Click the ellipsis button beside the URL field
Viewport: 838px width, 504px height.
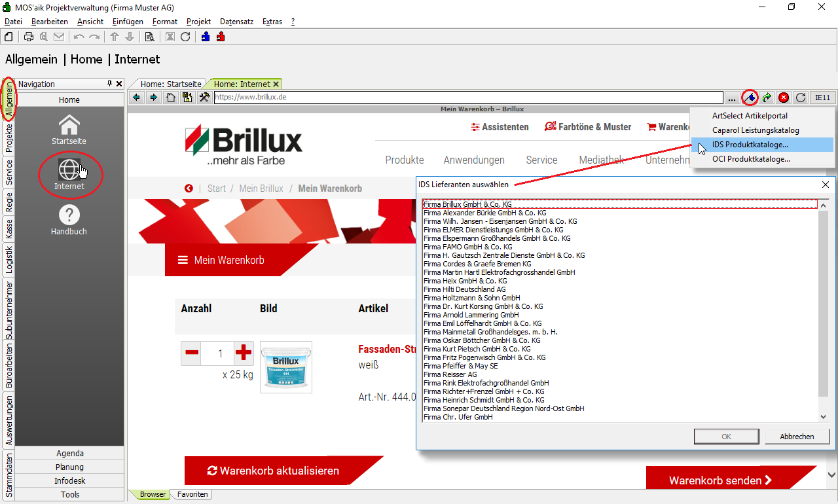(732, 98)
